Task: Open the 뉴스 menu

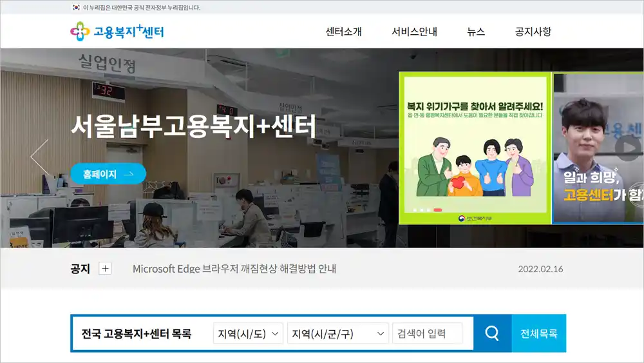Action: (476, 32)
